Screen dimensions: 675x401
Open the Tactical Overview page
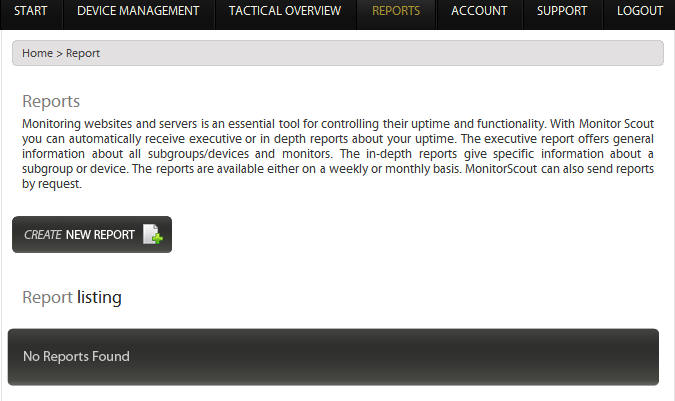click(284, 12)
